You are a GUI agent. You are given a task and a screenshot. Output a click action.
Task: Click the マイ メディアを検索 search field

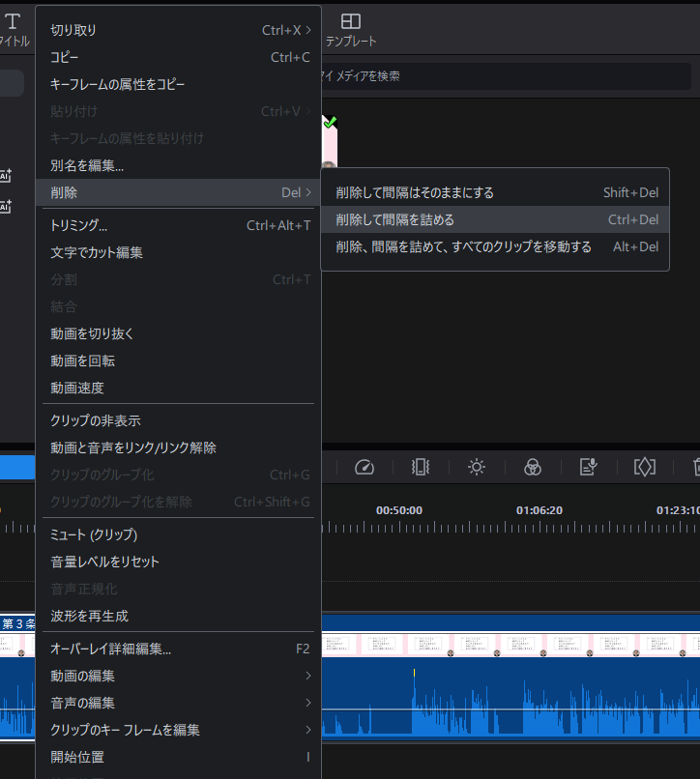coord(503,75)
